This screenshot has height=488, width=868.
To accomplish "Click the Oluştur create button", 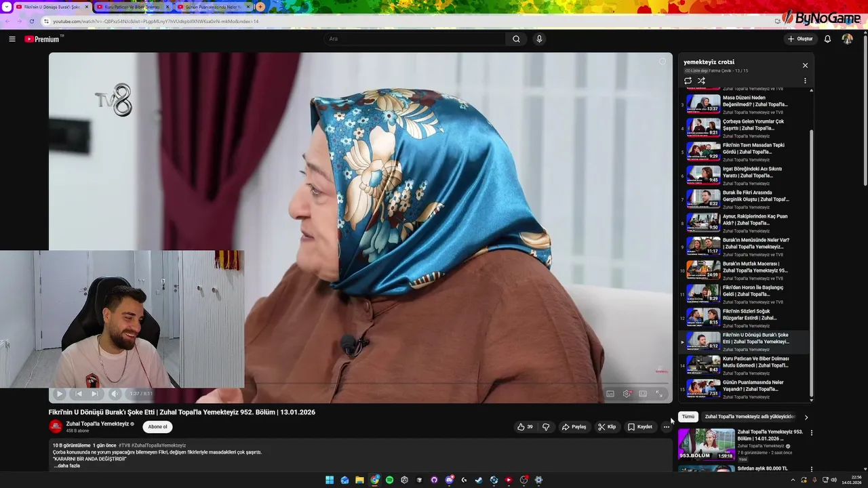I will [800, 39].
